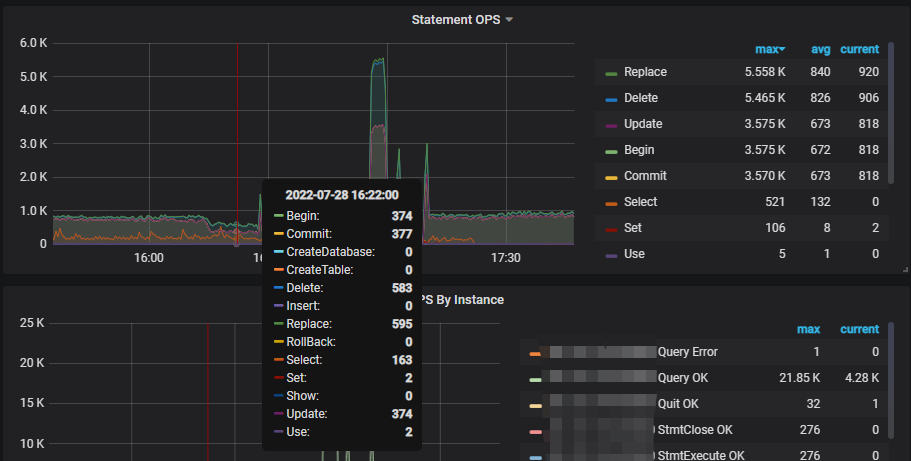
Task: Sort Statement OPS legend by current column
Action: coord(859,49)
